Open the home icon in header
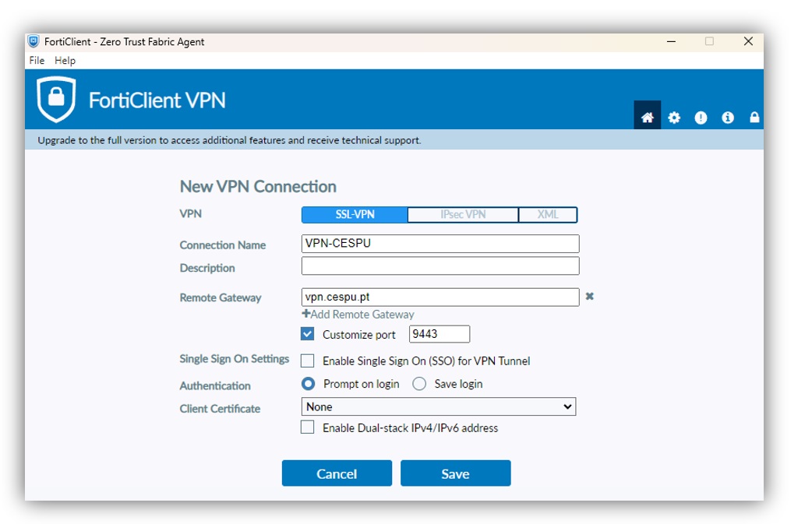 click(647, 117)
